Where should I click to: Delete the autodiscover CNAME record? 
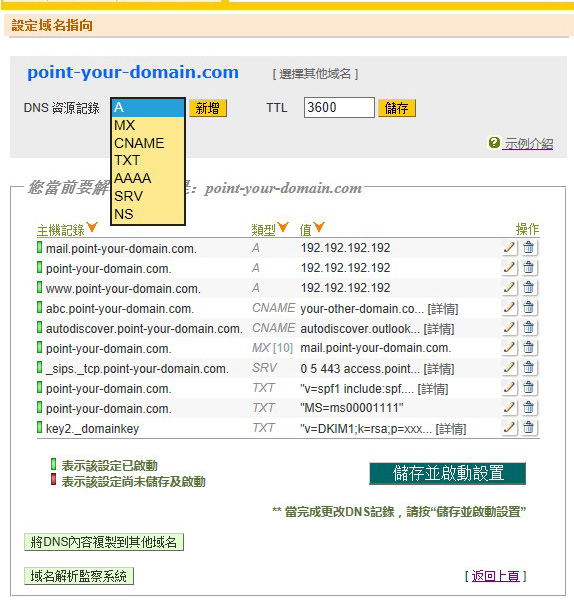tap(528, 327)
